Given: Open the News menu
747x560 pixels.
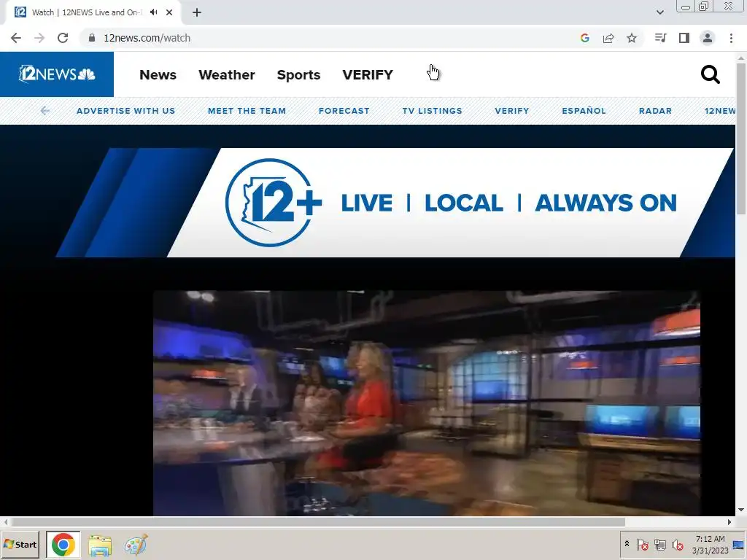Looking at the screenshot, I should [x=158, y=75].
